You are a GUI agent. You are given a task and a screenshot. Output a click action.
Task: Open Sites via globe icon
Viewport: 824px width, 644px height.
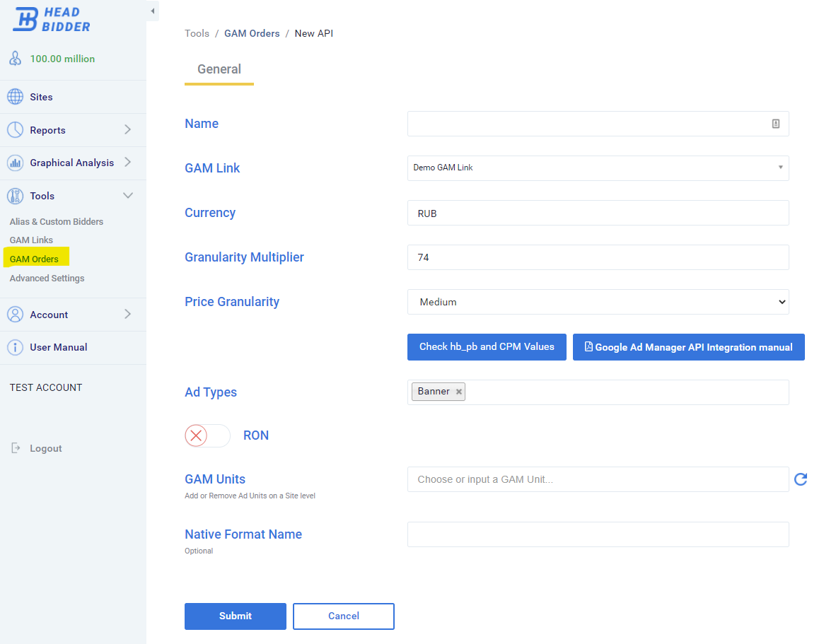coord(15,97)
